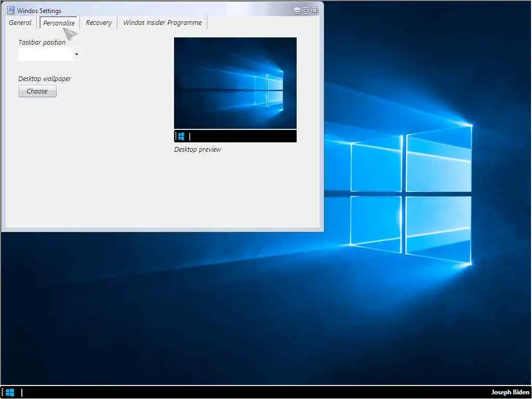Maximize the Windos Settings window
Viewport: 532px width, 399px height.
tap(305, 10)
